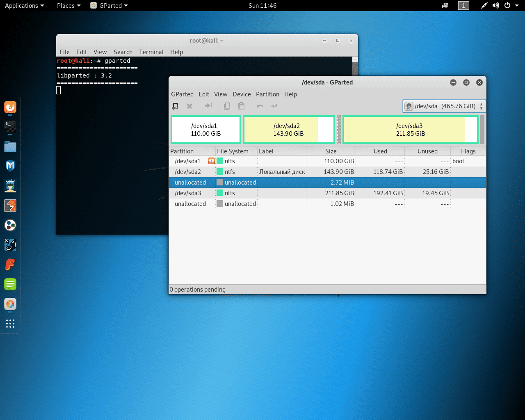525x420 pixels.
Task: Click the resize/move partition toolbar icon
Action: tap(208, 106)
